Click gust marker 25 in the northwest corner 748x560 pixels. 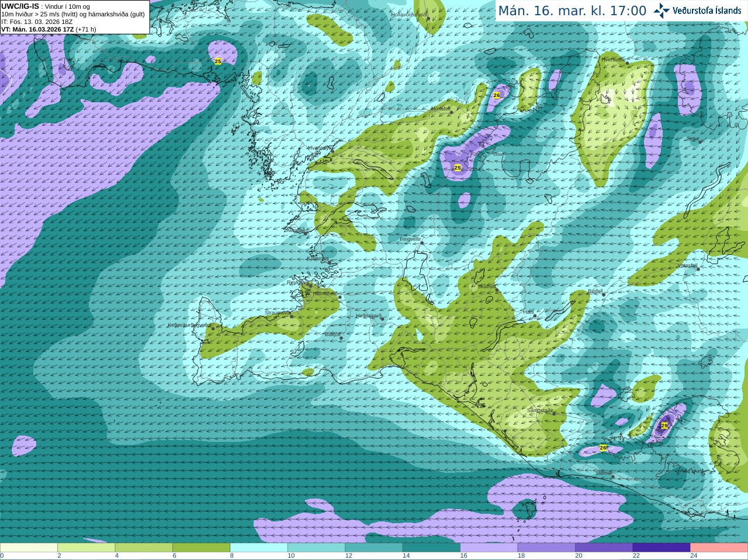tap(218, 61)
